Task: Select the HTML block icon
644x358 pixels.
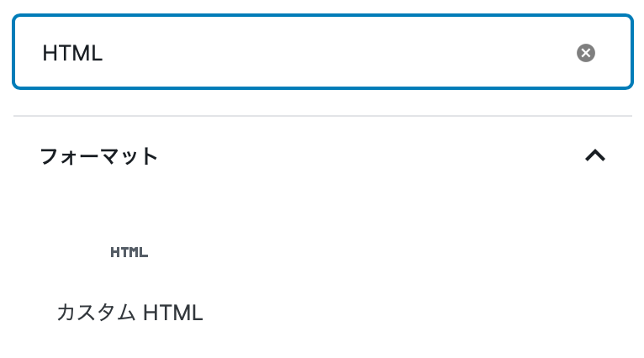Action: 129,252
